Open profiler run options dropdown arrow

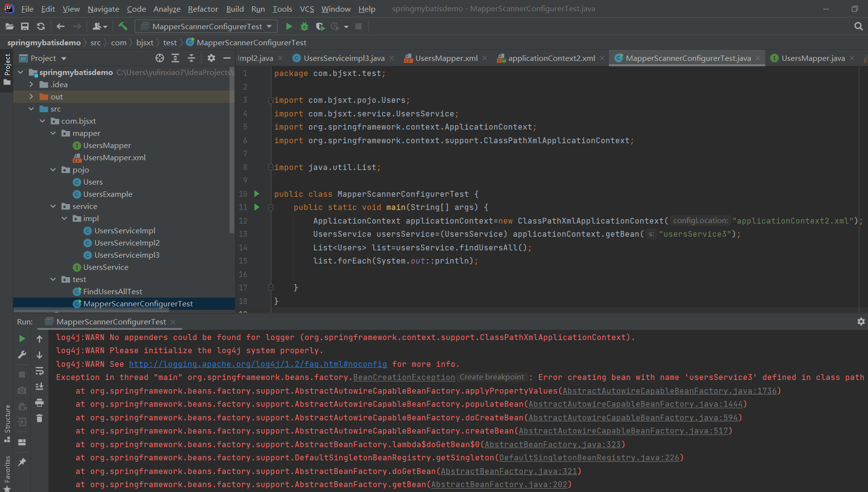pyautogui.click(x=346, y=26)
